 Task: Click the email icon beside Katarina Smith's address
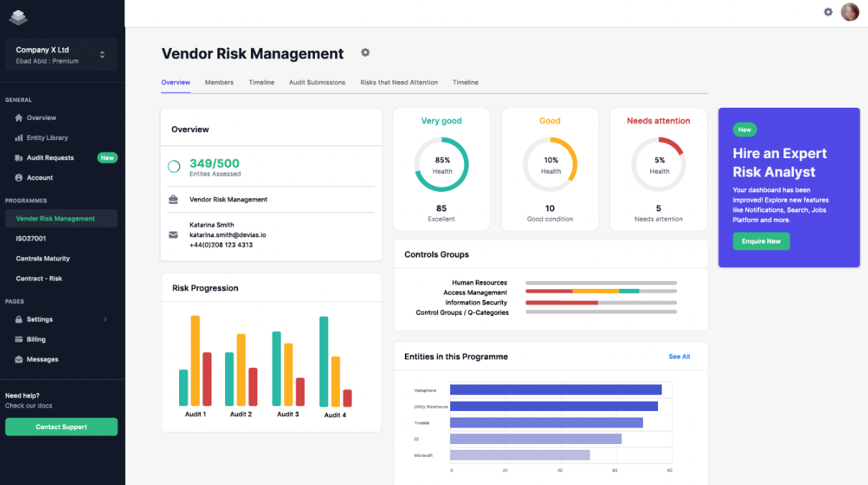click(173, 234)
